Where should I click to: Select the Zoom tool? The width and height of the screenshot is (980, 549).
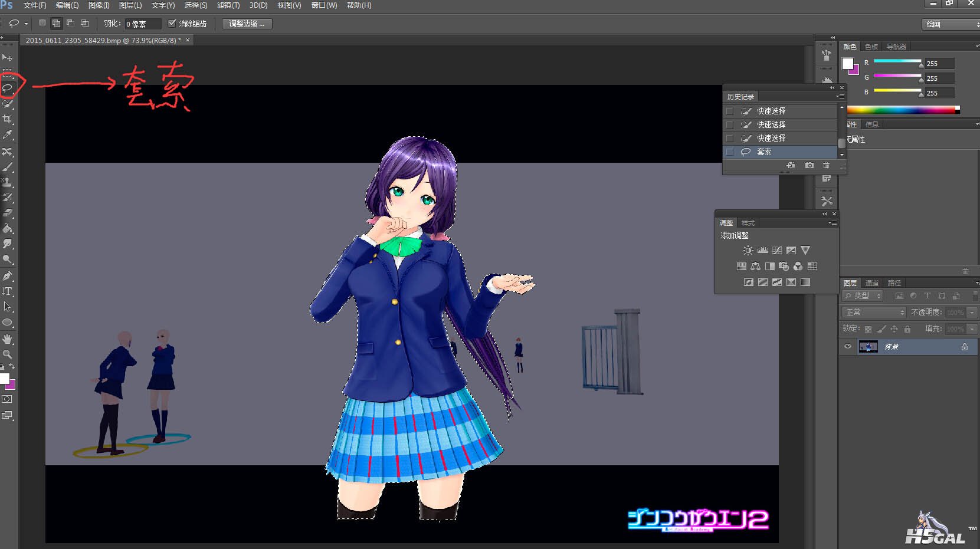7,354
